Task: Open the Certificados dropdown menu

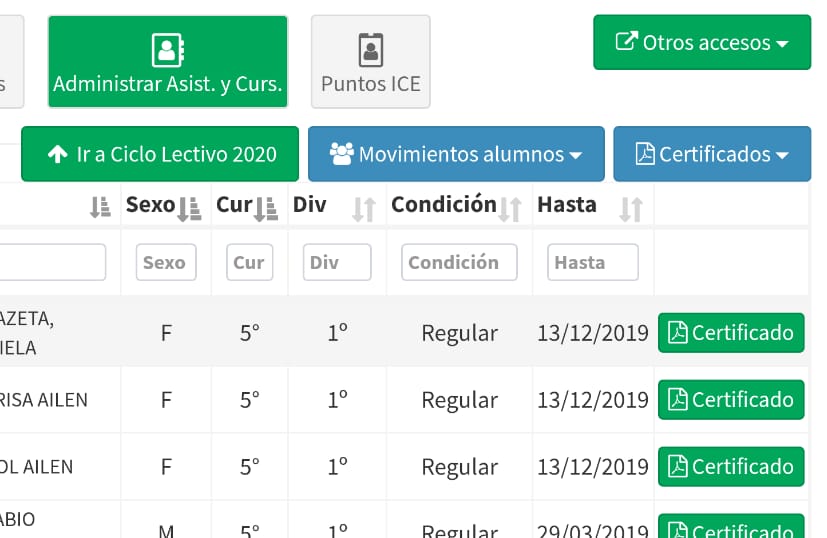Action: click(x=712, y=154)
